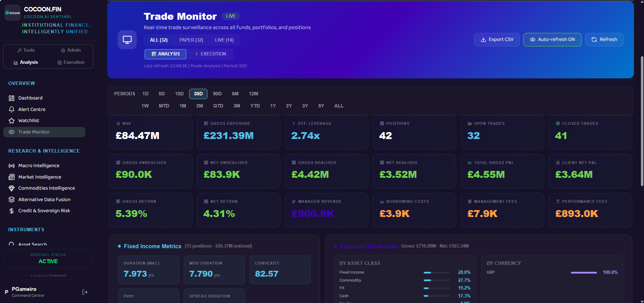Click the Commodities Intelligence diamond icon
This screenshot has height=303, width=644.
pyautogui.click(x=11, y=188)
